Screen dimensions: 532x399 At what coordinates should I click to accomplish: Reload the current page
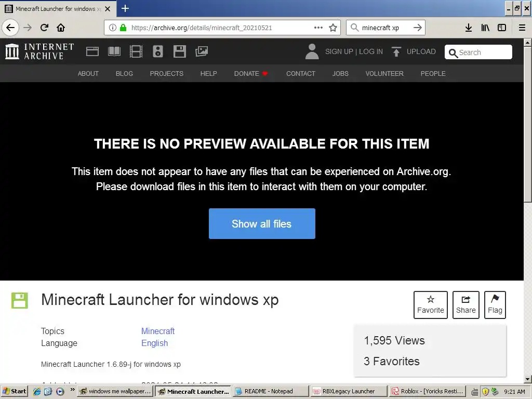pos(44,28)
